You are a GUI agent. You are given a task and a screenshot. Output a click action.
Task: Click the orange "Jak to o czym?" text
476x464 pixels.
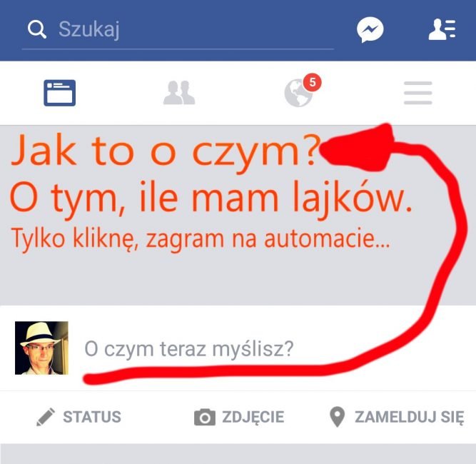pyautogui.click(x=166, y=152)
